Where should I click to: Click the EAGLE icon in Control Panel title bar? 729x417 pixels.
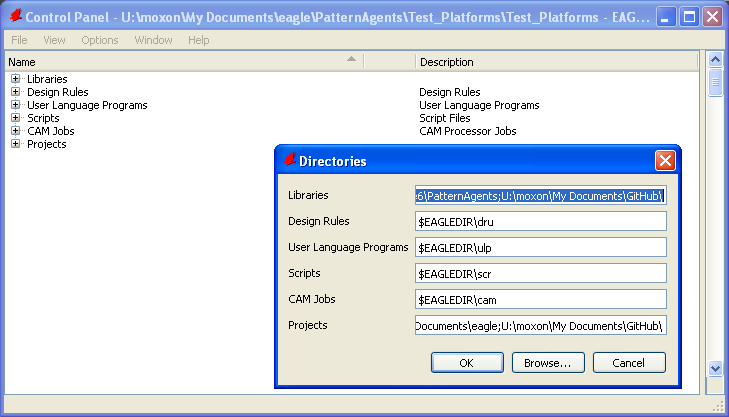(15, 16)
